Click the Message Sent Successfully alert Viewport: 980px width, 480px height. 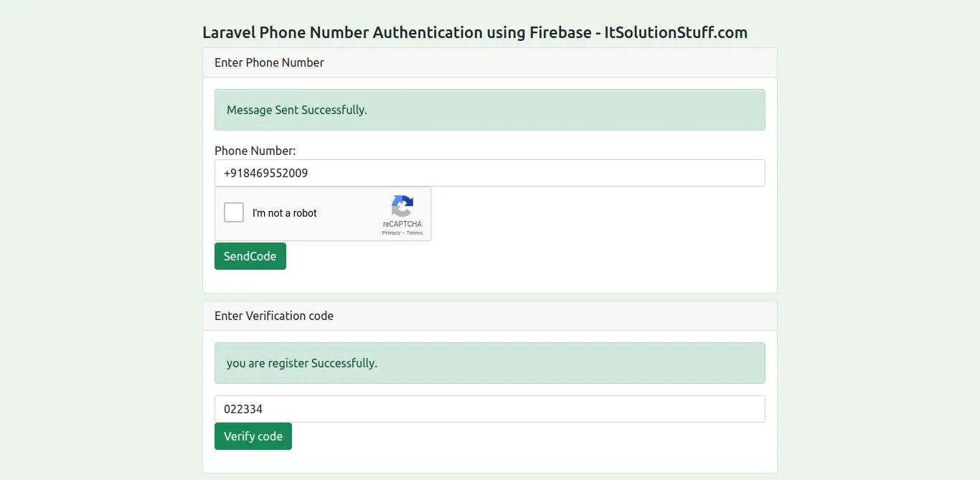pyautogui.click(x=489, y=110)
